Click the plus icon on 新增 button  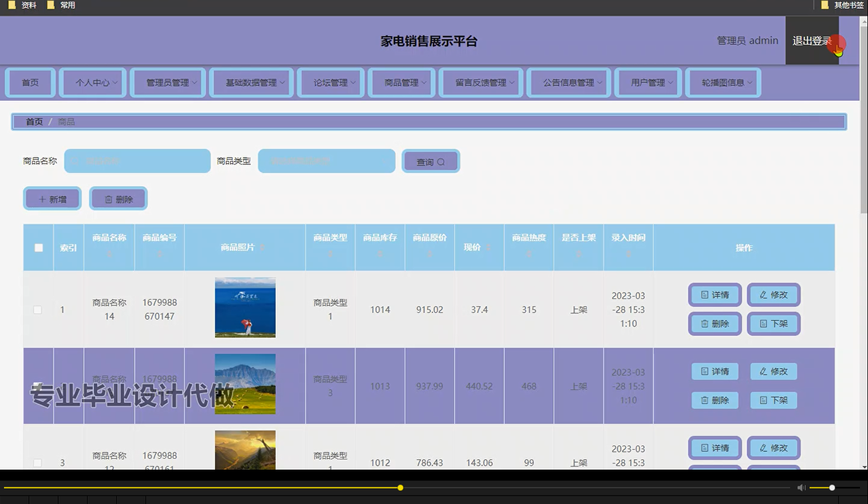pos(42,199)
